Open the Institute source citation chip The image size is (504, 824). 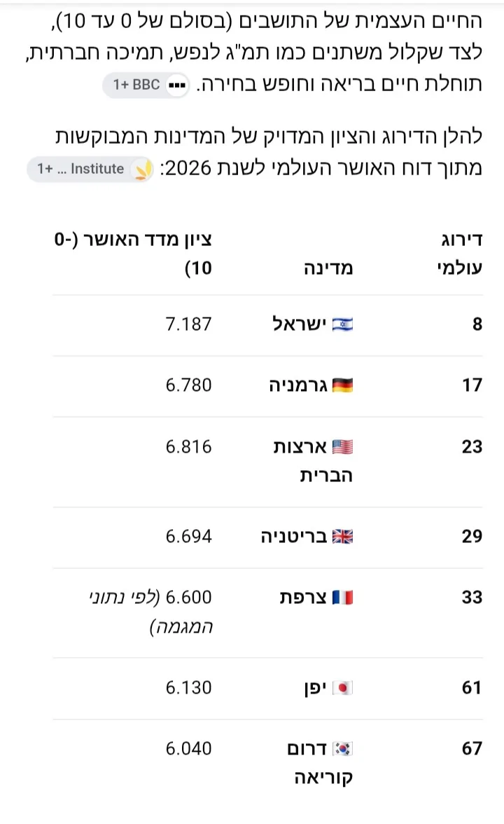(90, 170)
